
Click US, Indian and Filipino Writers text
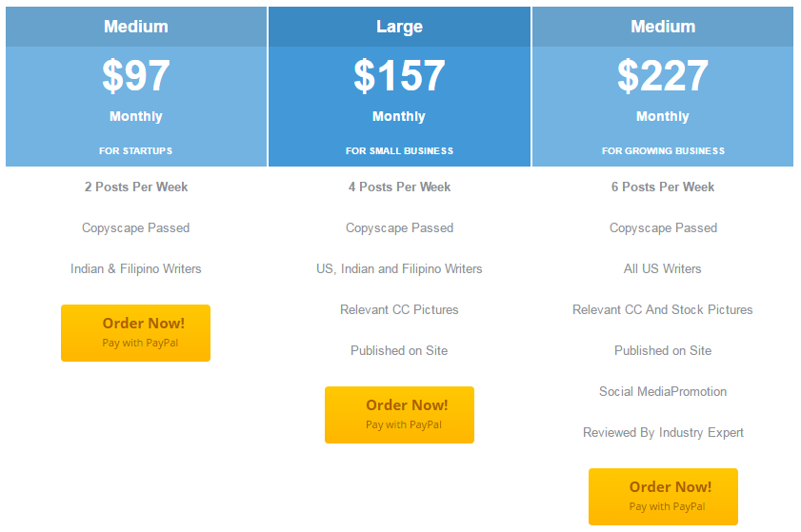tap(399, 268)
